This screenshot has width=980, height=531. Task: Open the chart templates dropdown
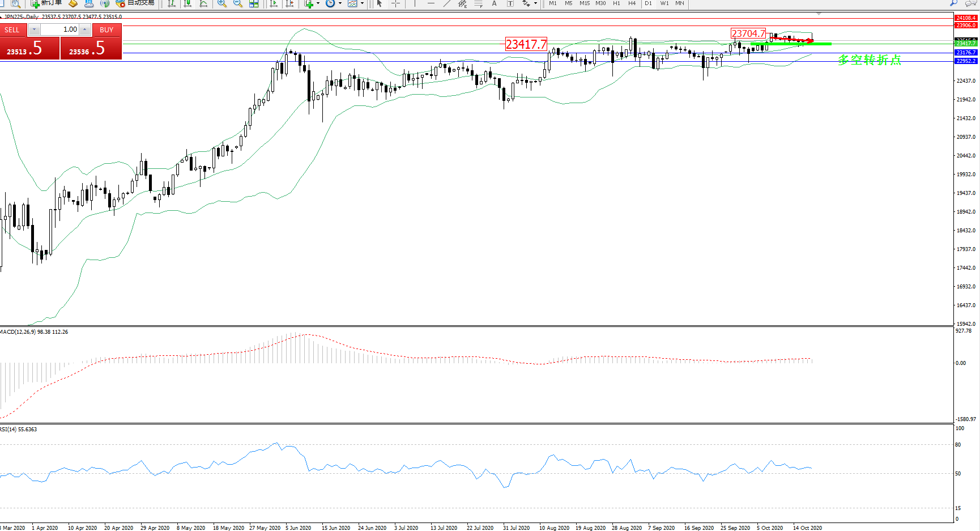coord(362,3)
